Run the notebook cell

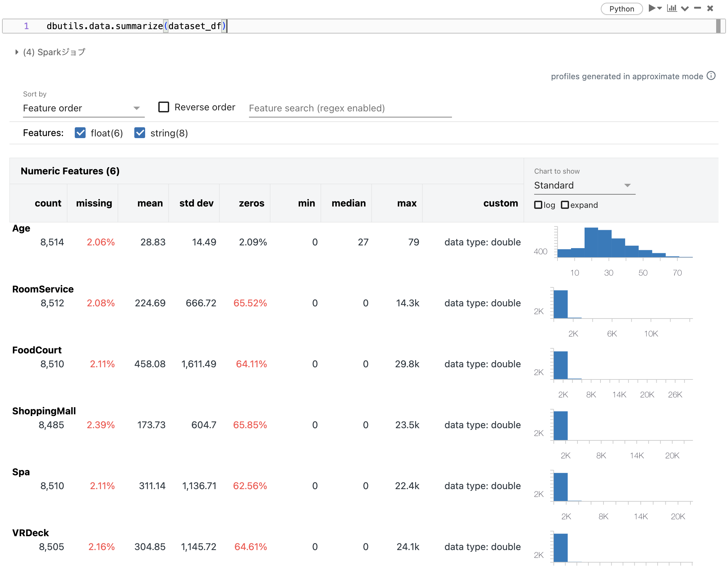coord(651,8)
